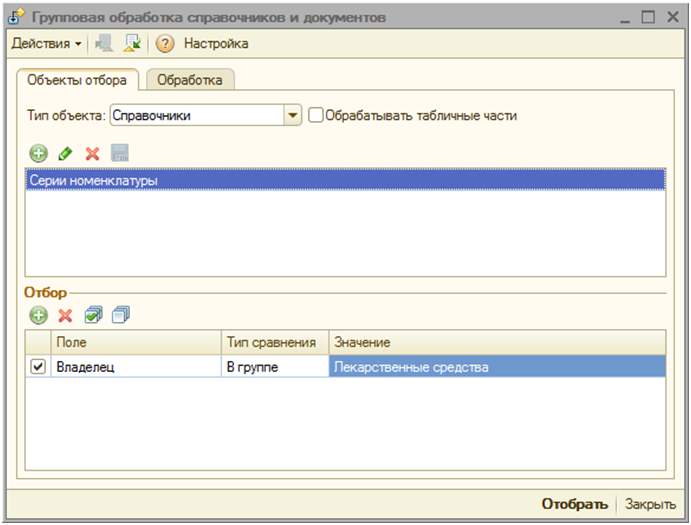Add a new object to selection list
Viewport: 691px width, 525px height.
(39, 153)
